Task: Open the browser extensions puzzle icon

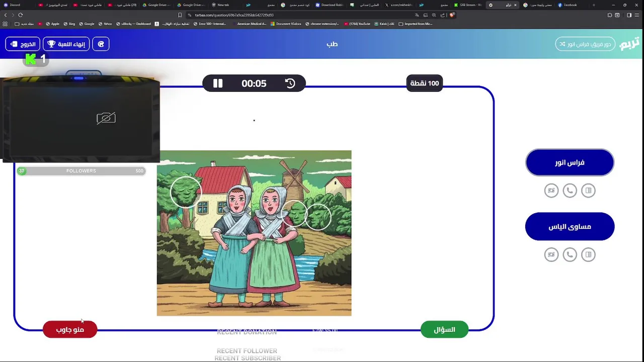Action: (610, 15)
